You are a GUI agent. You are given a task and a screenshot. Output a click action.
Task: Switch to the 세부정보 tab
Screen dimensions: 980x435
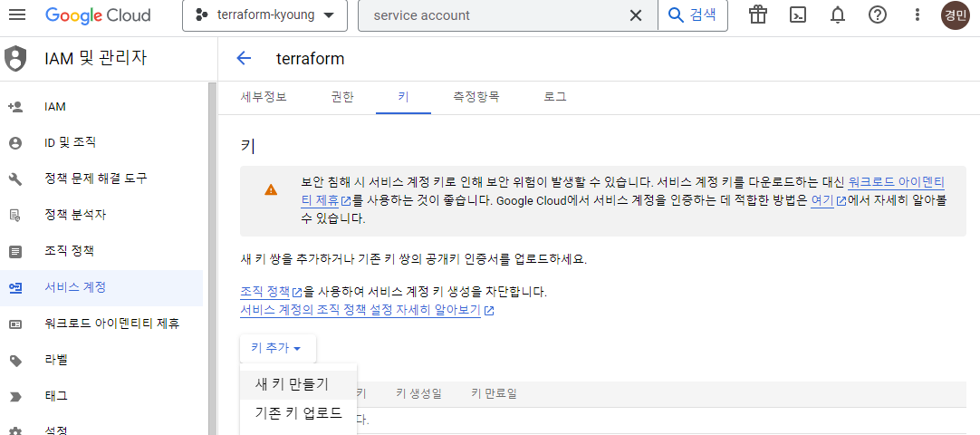264,97
